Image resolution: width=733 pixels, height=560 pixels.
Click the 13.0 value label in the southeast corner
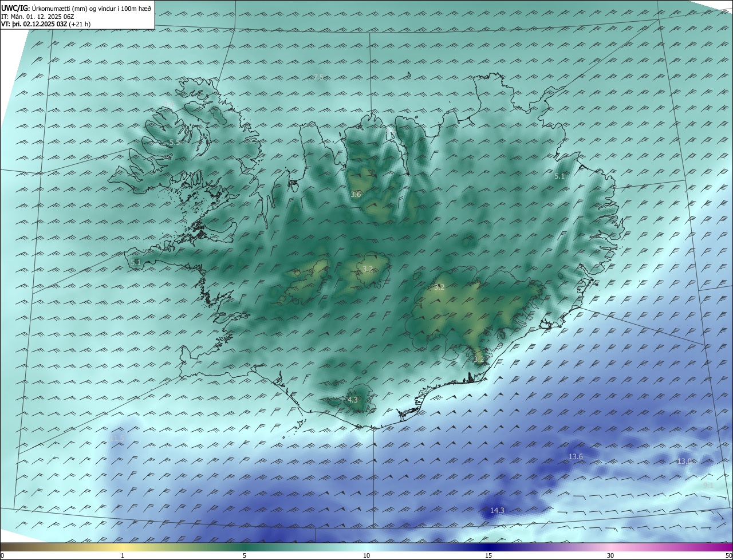coord(684,461)
